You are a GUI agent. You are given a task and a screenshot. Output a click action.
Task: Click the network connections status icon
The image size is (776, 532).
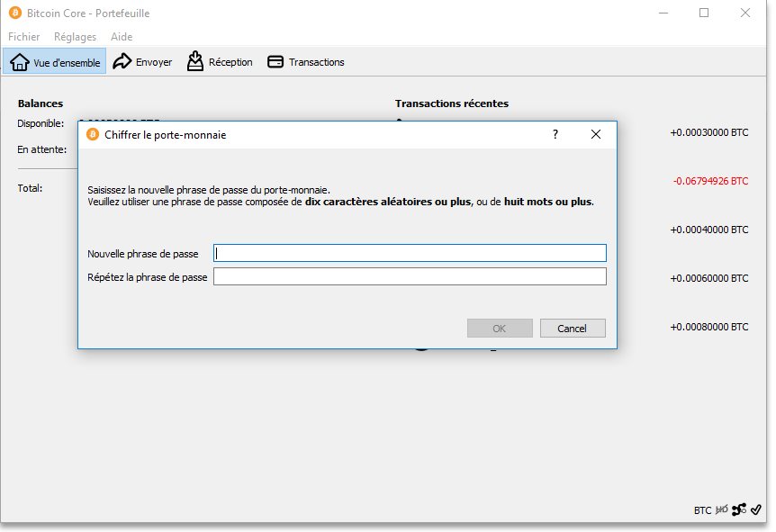tap(739, 509)
